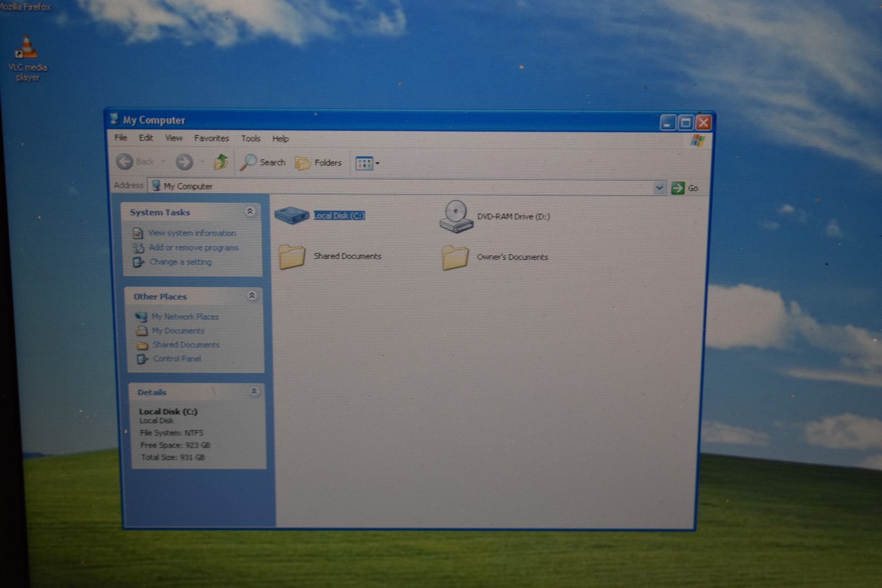
Task: Collapse the Other Places panel
Action: [x=252, y=295]
